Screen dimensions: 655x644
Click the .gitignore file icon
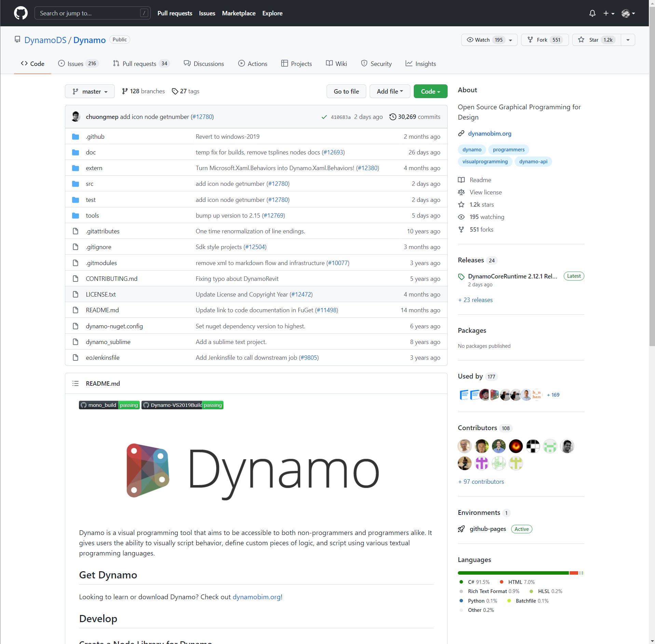(76, 247)
